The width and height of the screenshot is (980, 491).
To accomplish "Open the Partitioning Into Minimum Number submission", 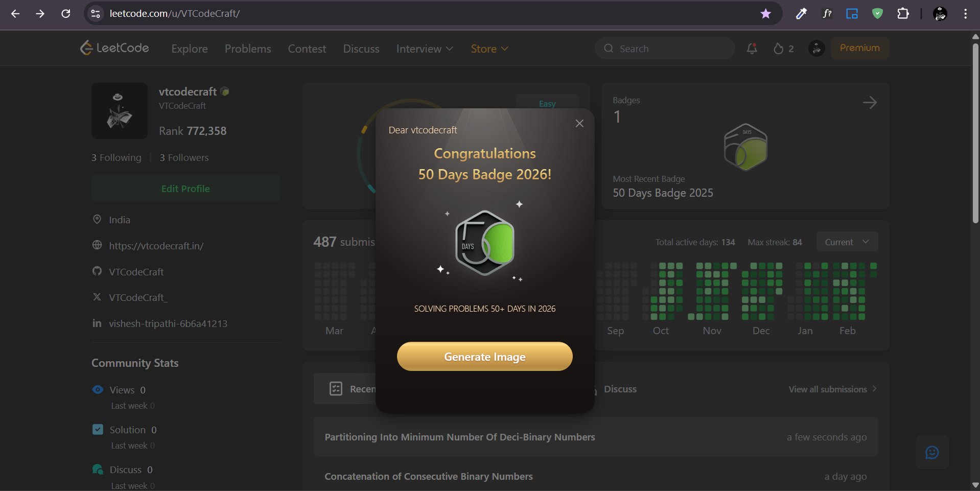I will click(x=596, y=437).
